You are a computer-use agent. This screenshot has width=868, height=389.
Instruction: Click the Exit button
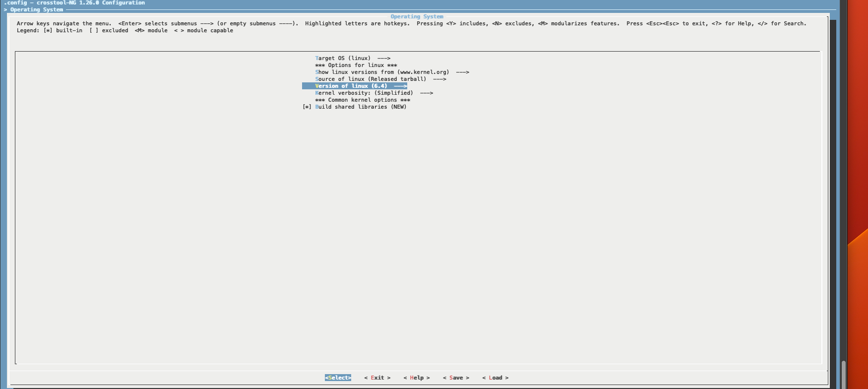(x=377, y=378)
